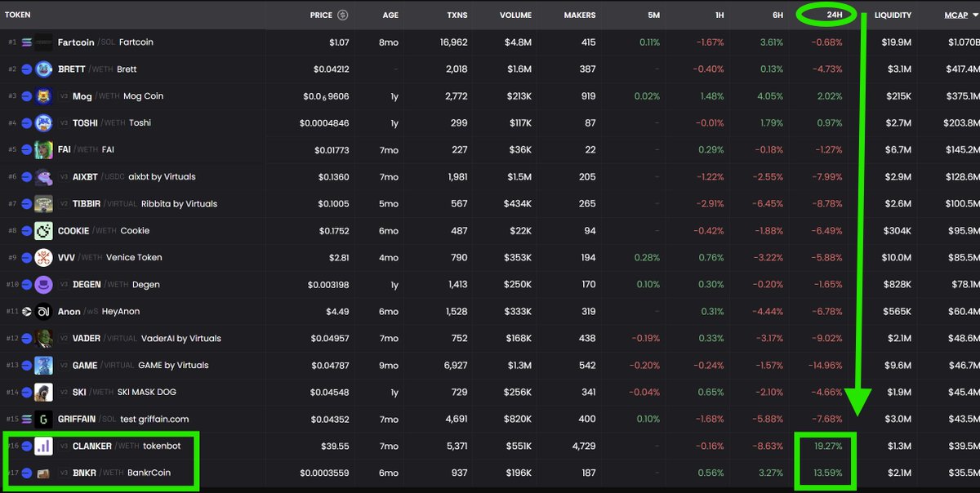Click the v2 badge in the VADER row
The image size is (980, 493).
tap(64, 339)
